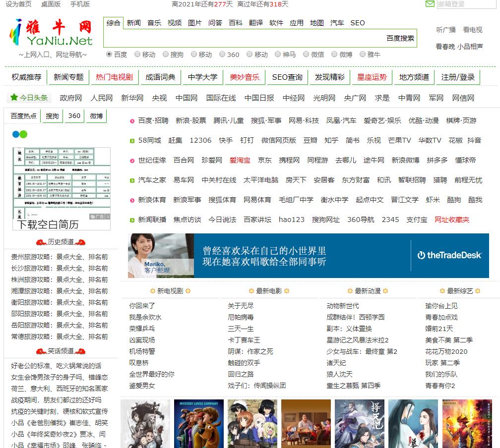
Task: Open the anime tank girls poster thumbnail
Action: [x=252, y=423]
